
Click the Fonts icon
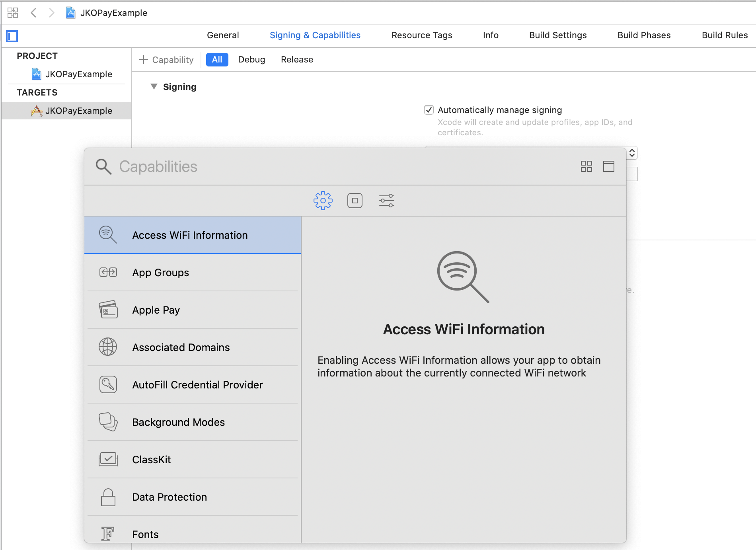click(108, 534)
